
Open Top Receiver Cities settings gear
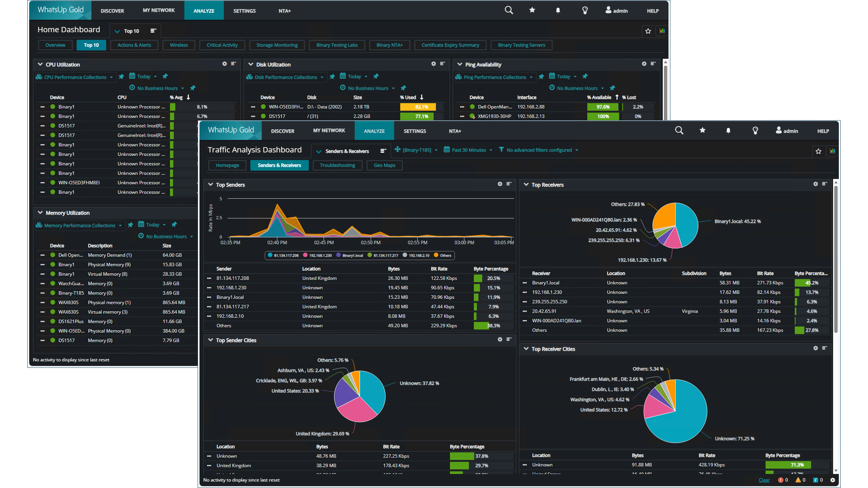(x=816, y=348)
